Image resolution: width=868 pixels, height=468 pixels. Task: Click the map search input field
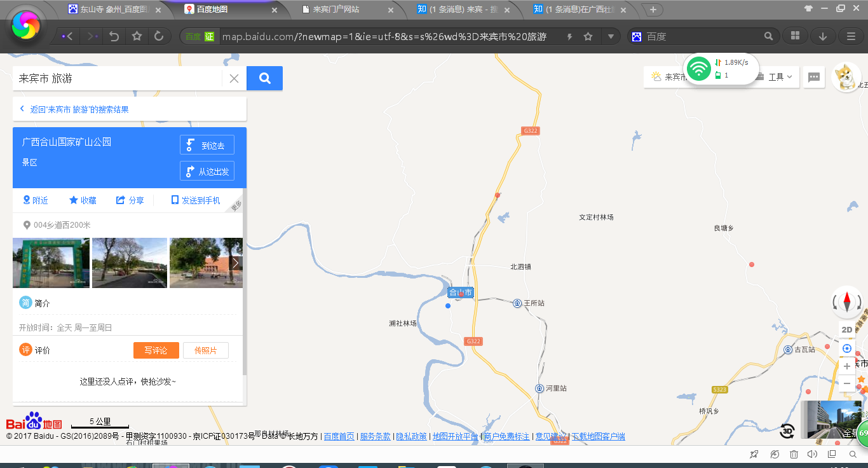[x=118, y=78]
